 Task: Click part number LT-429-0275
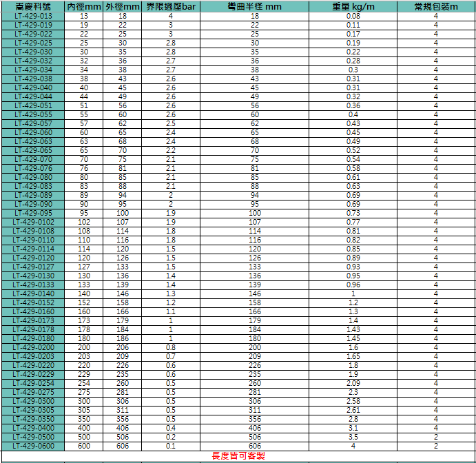(x=33, y=392)
